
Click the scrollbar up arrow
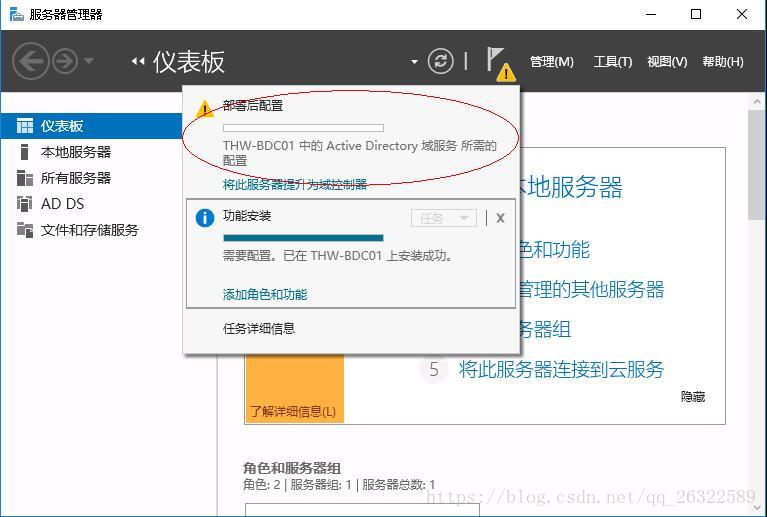click(x=757, y=102)
